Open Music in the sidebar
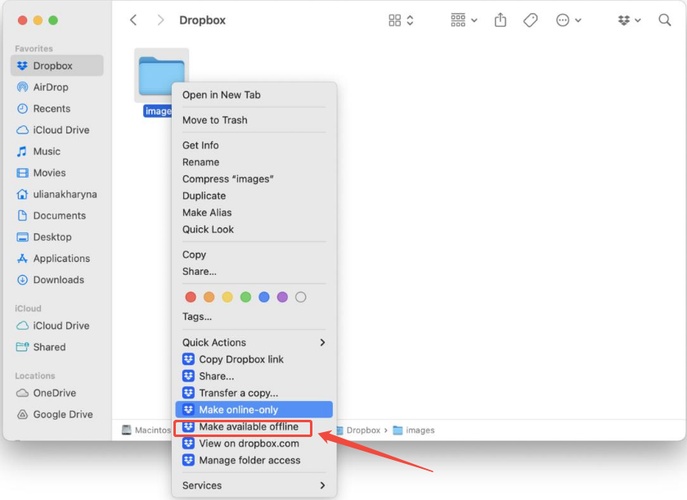 [x=57, y=152]
